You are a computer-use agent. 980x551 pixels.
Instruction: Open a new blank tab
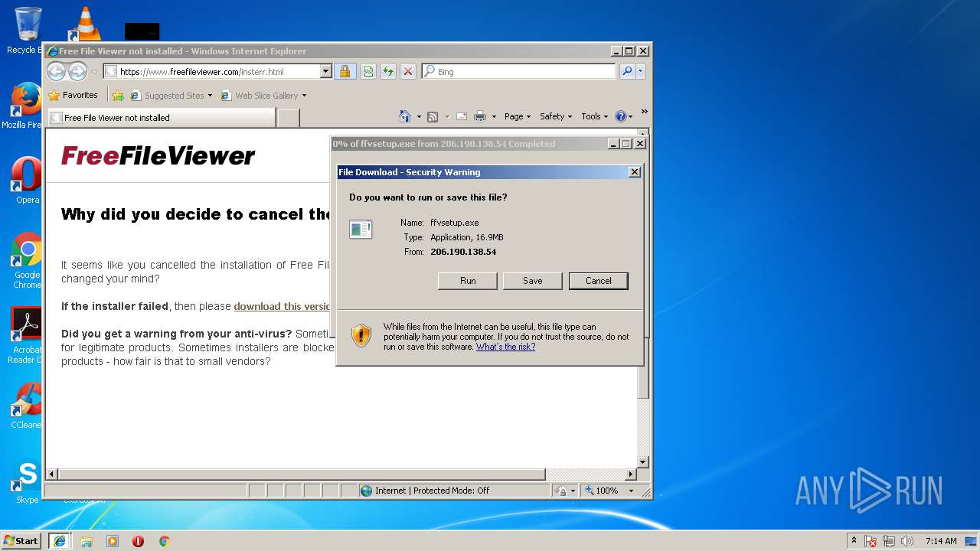[288, 117]
